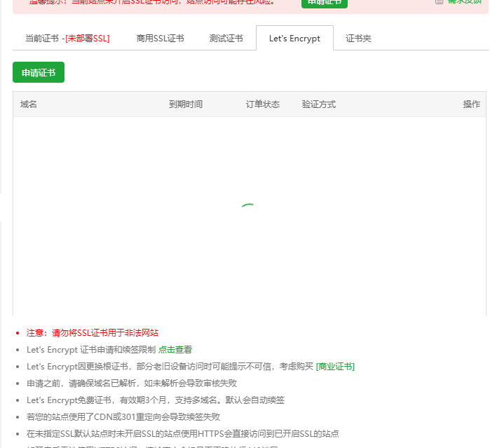Click the 操作 column header

(472, 104)
